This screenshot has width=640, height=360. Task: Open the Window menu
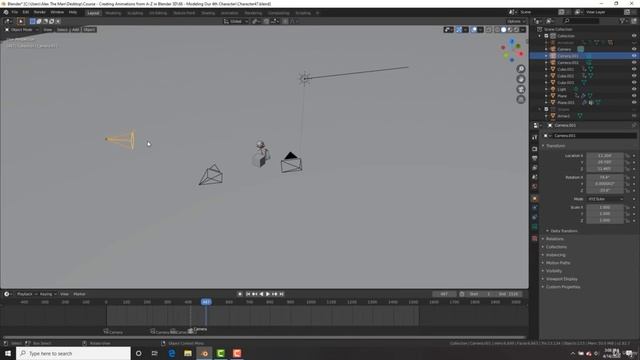pos(57,12)
